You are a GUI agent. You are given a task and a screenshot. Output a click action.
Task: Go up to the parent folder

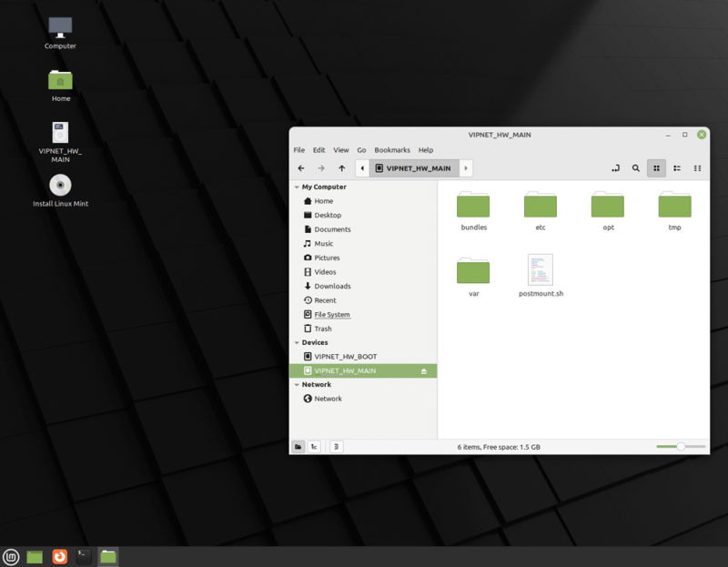tap(341, 168)
